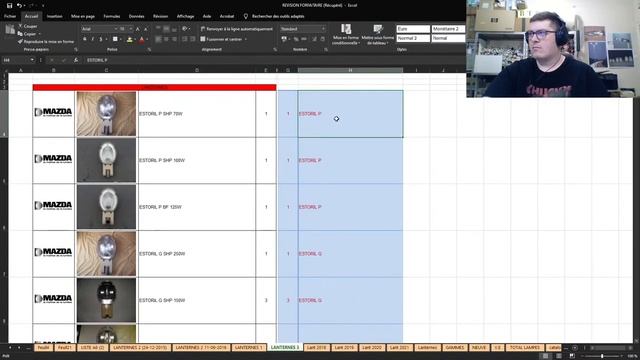This screenshot has width=640, height=360.
Task: Open the TOTAL LAMPES sheet tab
Action: pos(525,348)
